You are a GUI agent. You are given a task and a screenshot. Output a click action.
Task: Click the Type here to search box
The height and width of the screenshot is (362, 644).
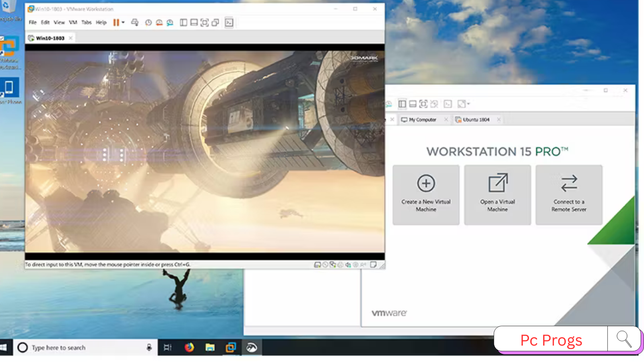(x=85, y=348)
